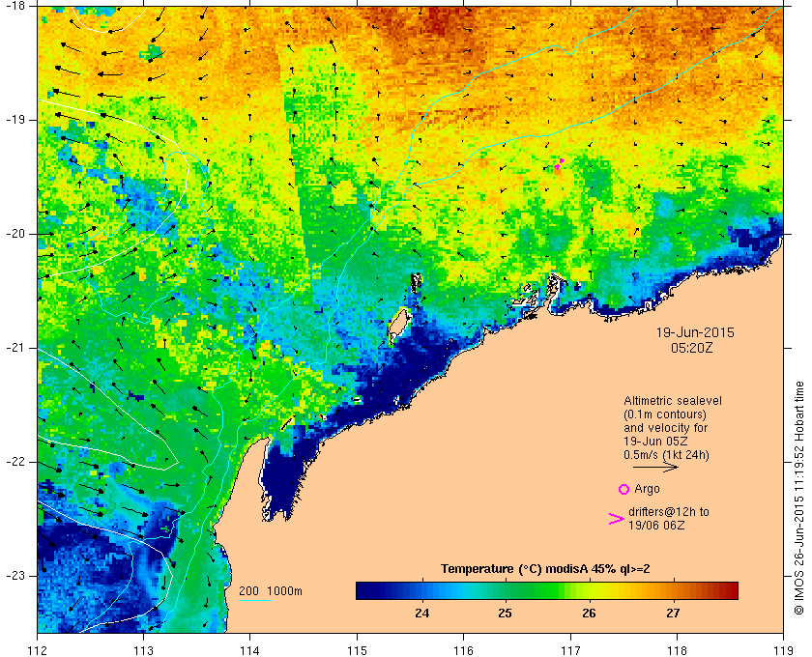Click the latitude label -22
This screenshot has height=657, width=812.
tap(14, 461)
